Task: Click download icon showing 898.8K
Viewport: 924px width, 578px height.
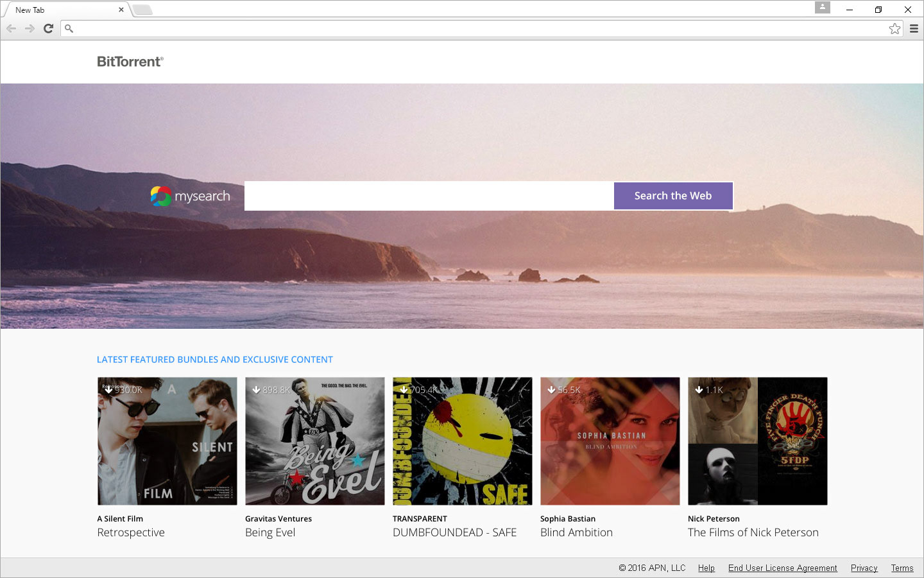Action: tap(256, 389)
